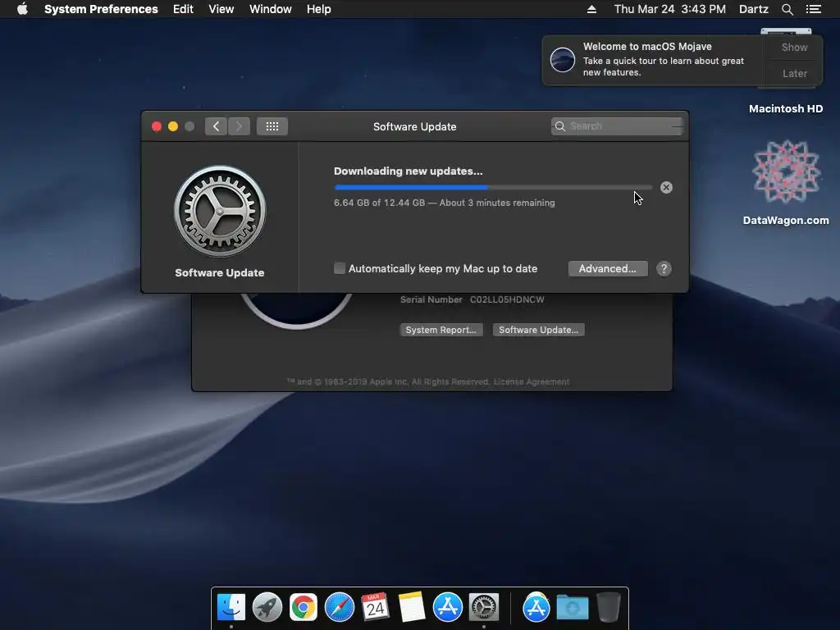Viewport: 840px width, 630px height.
Task: Open help with the question mark button
Action: tap(664, 268)
